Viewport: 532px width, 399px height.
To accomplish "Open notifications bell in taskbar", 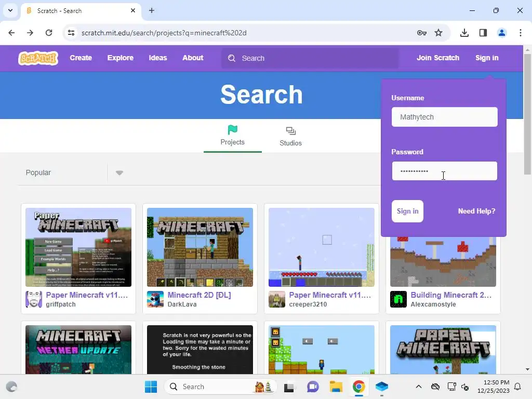I will (518, 387).
